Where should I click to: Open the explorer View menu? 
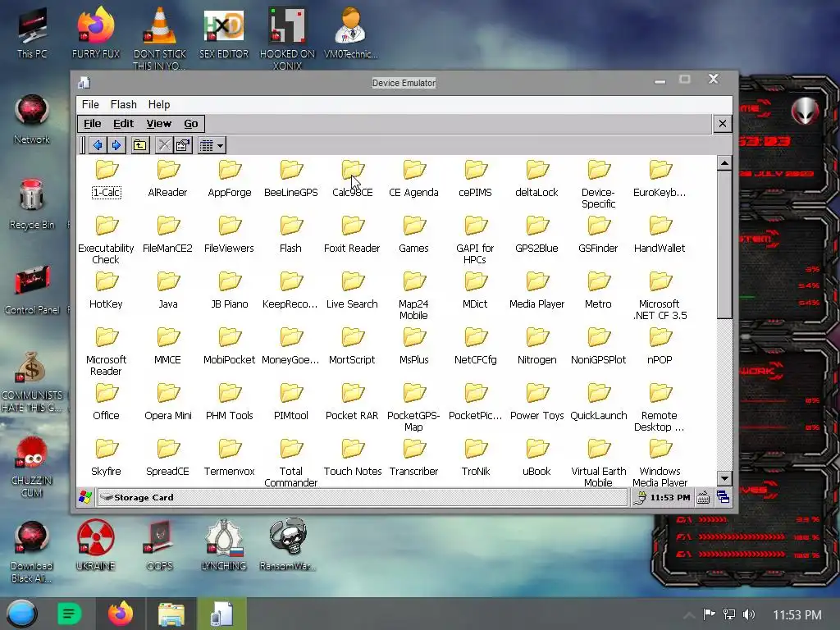159,124
